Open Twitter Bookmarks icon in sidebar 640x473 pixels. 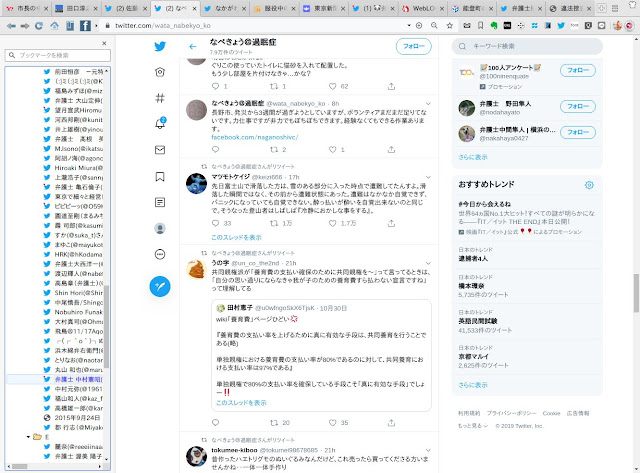click(160, 176)
